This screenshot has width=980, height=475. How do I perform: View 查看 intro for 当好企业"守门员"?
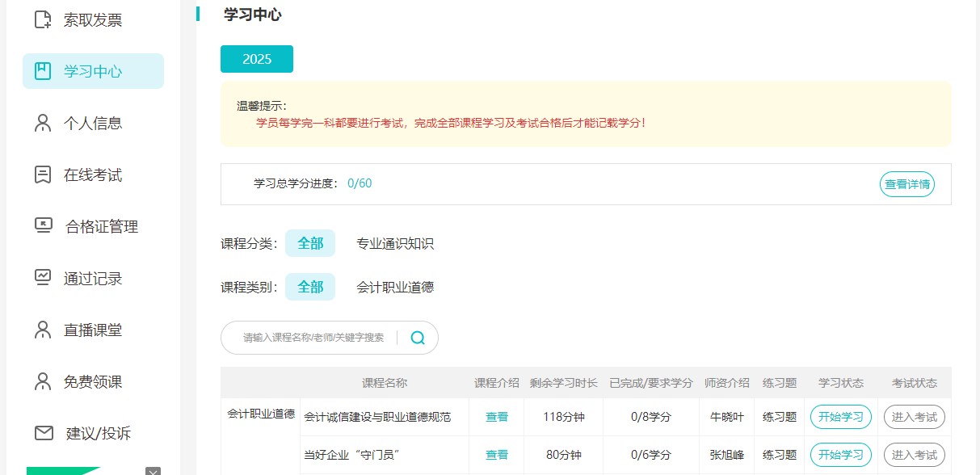[x=497, y=454]
